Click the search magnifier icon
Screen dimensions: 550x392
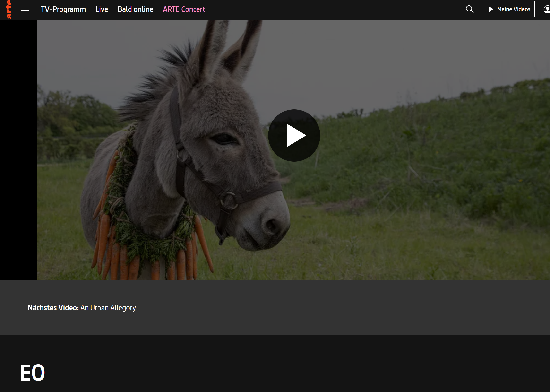coord(470,9)
